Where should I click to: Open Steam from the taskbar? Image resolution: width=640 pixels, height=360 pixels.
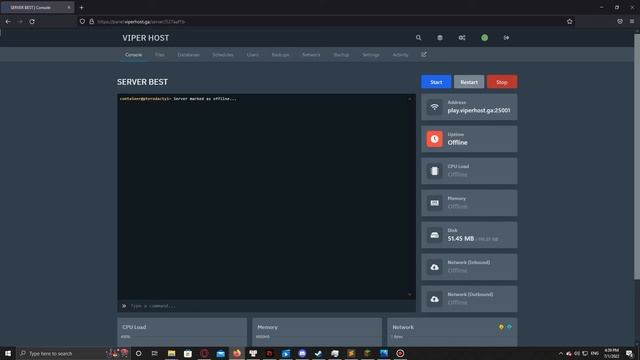click(x=318, y=353)
